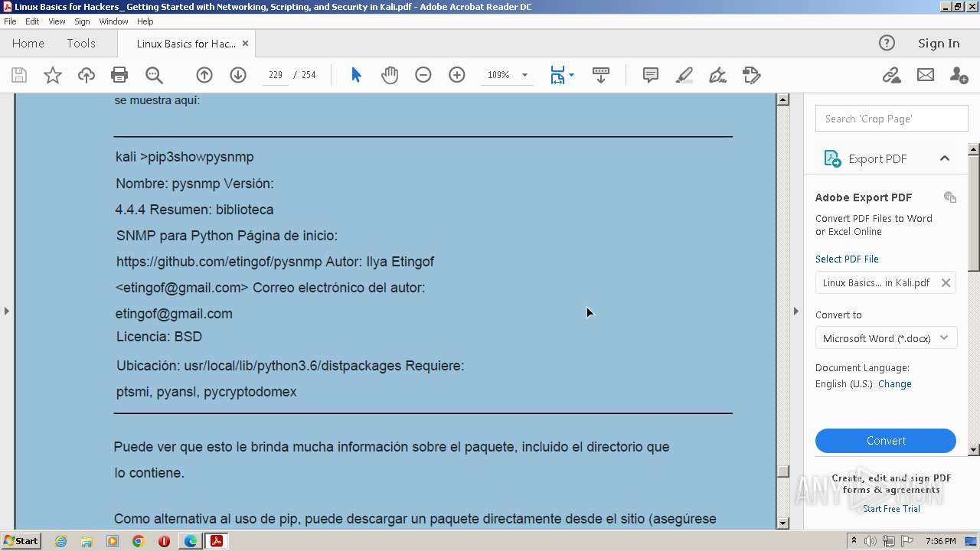This screenshot has height=551, width=980.
Task: Switch to the Tools tab
Action: [81, 44]
